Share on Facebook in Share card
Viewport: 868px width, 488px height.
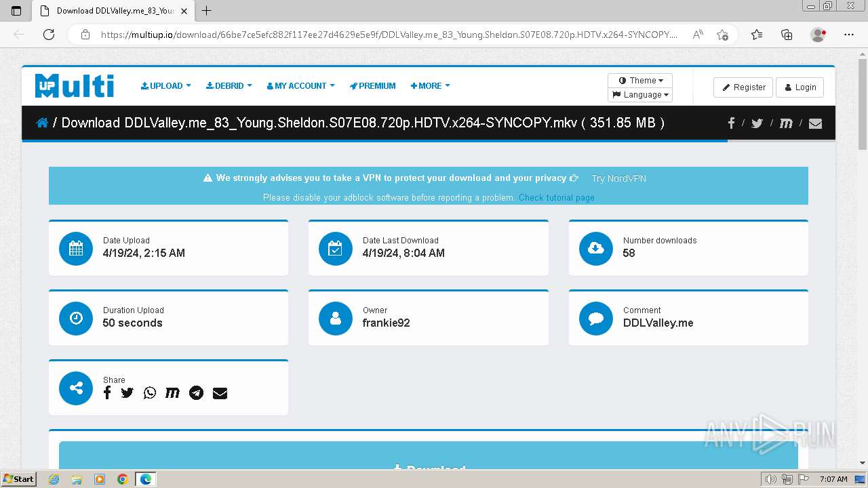pos(107,392)
